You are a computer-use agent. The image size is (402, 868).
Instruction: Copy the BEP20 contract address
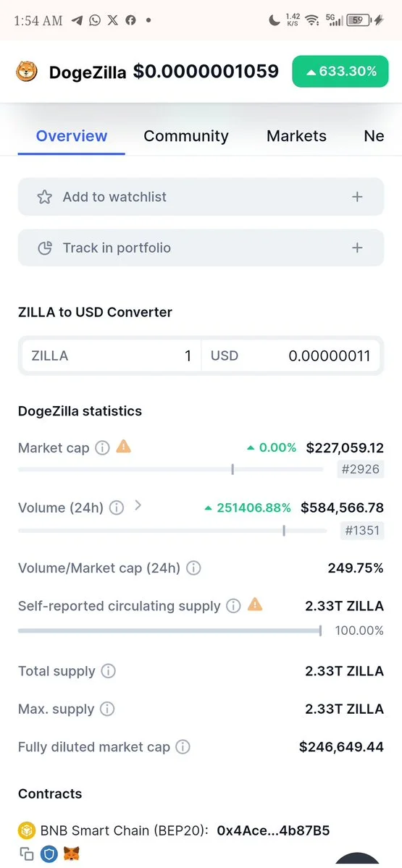(x=27, y=854)
